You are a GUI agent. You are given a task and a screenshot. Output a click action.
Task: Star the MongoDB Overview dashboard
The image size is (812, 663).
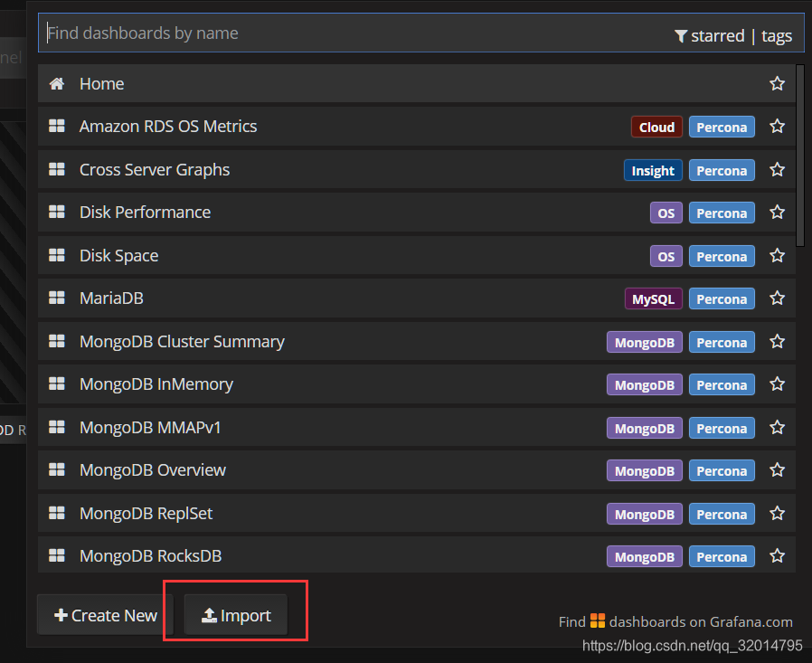point(777,470)
